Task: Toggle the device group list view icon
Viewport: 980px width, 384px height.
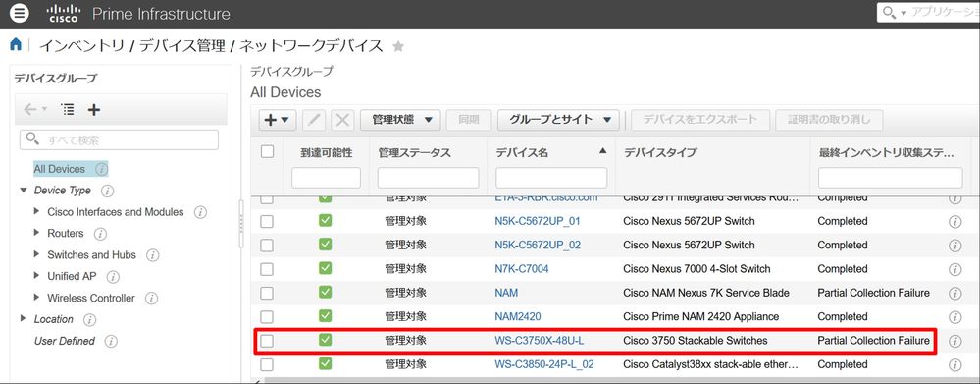Action: pyautogui.click(x=68, y=110)
